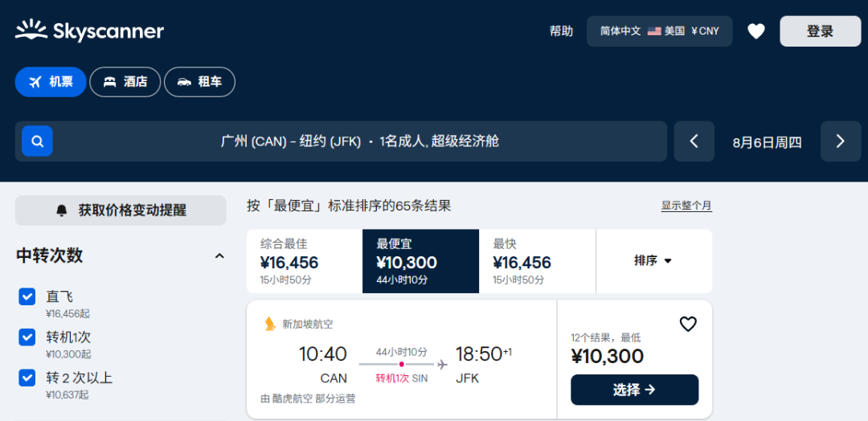Collapse the 中转次数 filter section
The height and width of the screenshot is (421, 868).
point(219,256)
